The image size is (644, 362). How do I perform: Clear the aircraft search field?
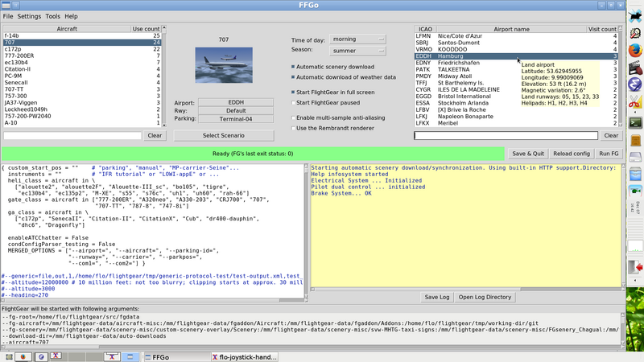155,135
